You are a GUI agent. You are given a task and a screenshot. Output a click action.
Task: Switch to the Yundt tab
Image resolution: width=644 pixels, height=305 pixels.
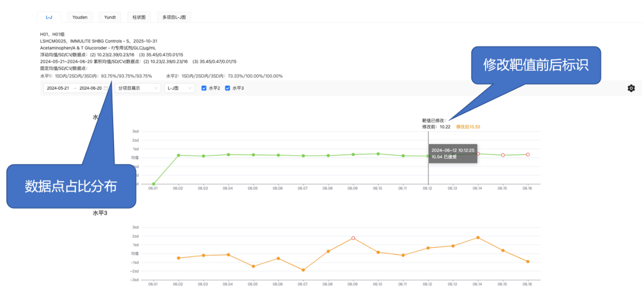click(110, 17)
